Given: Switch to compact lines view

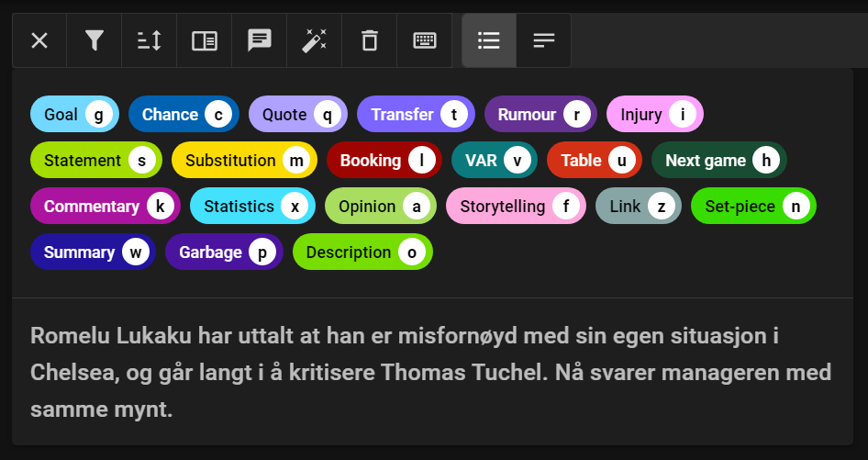Looking at the screenshot, I should 543,40.
